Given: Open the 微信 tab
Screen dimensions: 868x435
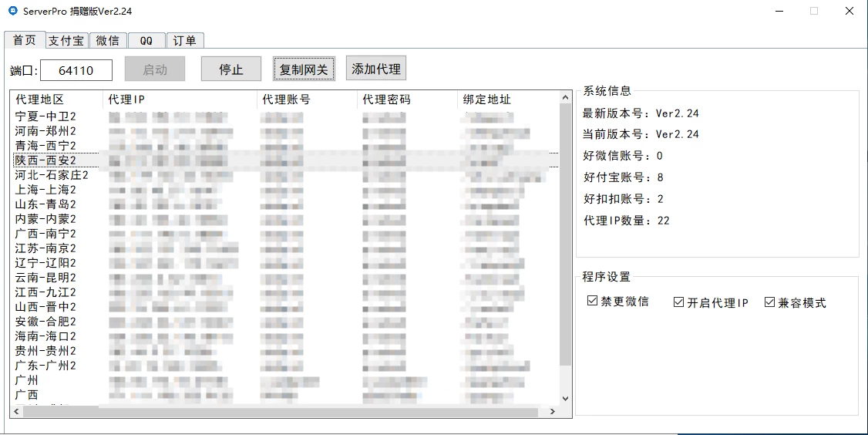Looking at the screenshot, I should tap(107, 41).
